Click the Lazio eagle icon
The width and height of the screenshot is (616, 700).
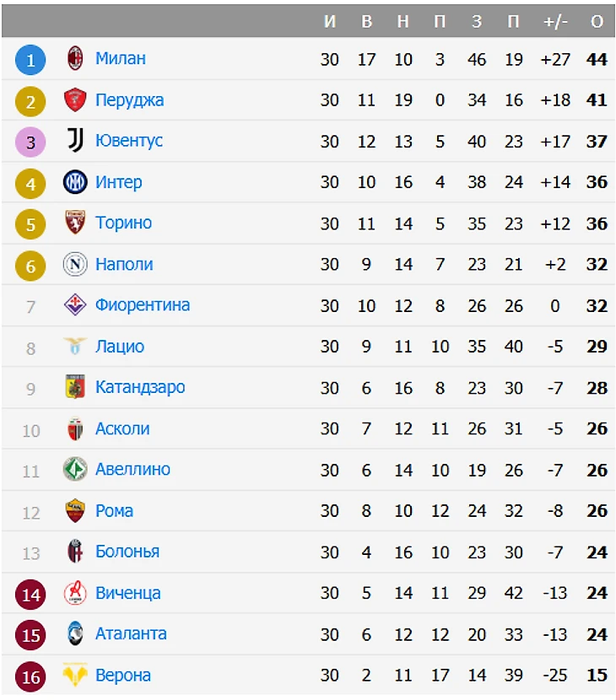[x=75, y=347]
